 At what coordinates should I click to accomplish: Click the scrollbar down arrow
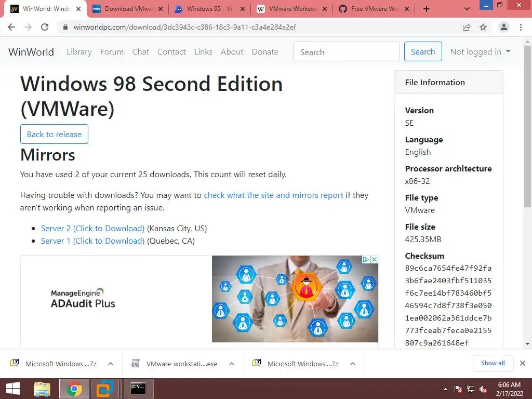point(527,344)
